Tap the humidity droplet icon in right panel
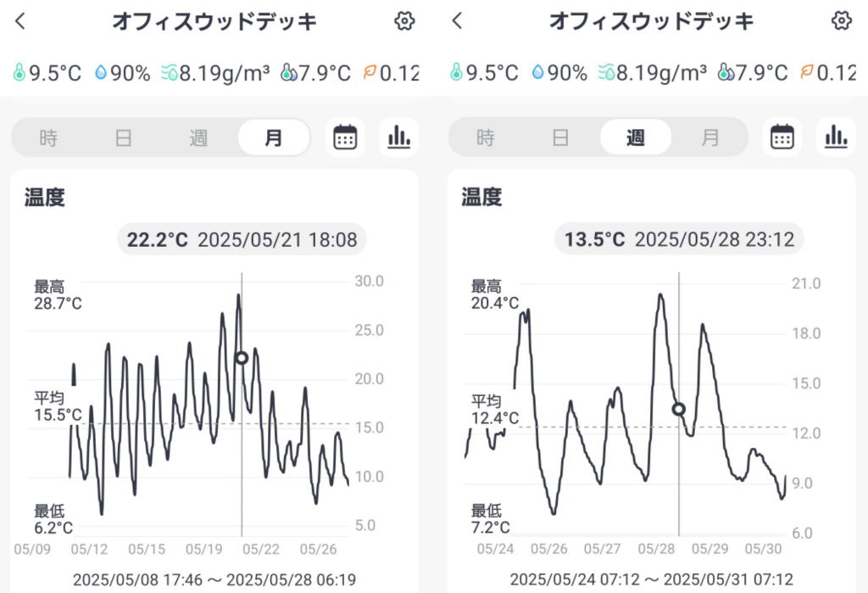The width and height of the screenshot is (868, 593). [537, 73]
